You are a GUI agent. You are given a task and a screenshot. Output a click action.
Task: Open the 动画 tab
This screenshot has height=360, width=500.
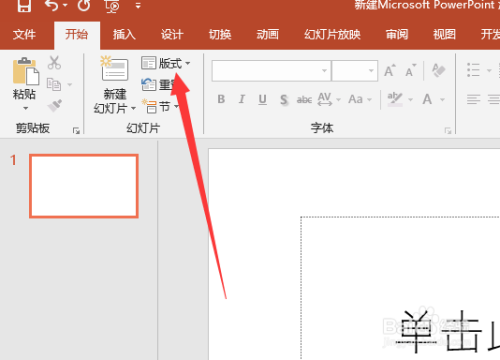click(267, 34)
